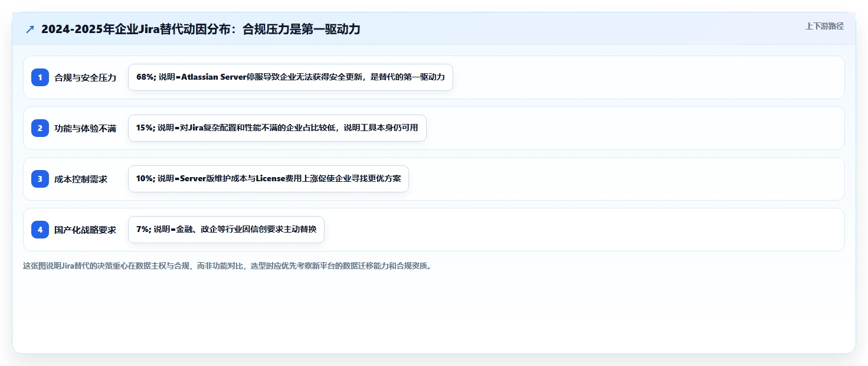Open the 15% Jira复杂配置 description box
Viewport: 868px width, 366px height.
(x=277, y=128)
